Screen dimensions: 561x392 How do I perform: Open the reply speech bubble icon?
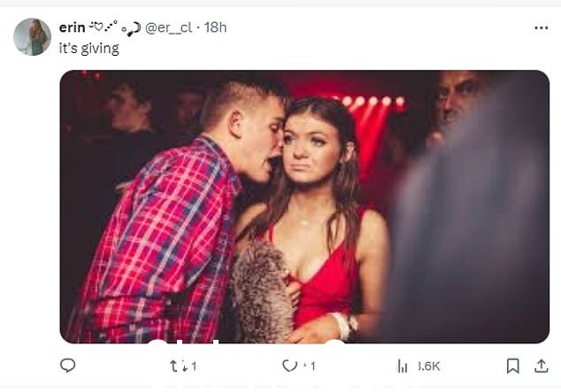67,365
